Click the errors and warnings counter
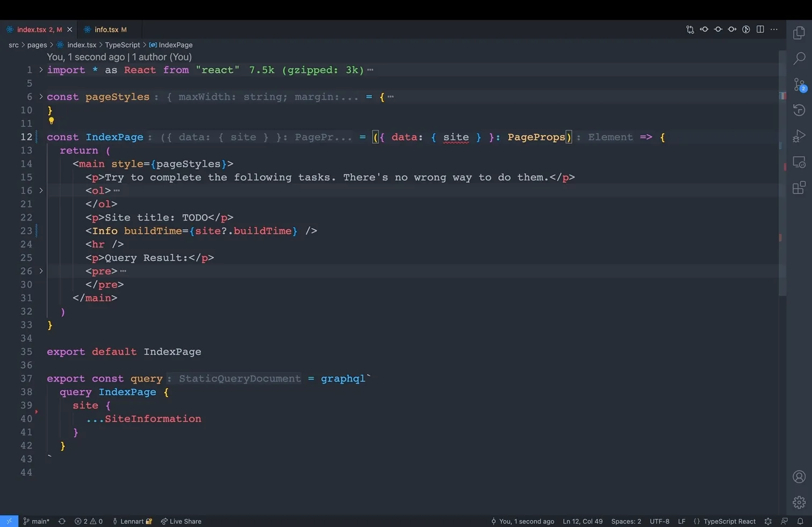The width and height of the screenshot is (812, 527). [89, 521]
